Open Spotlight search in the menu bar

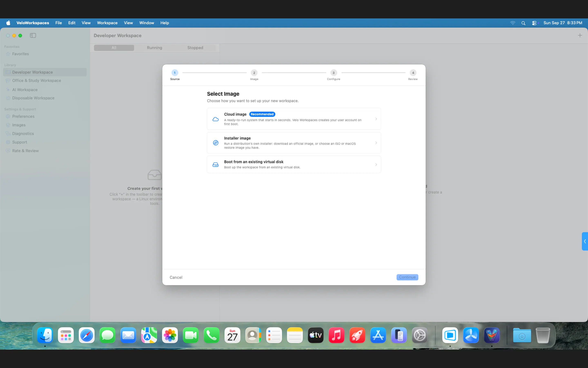(x=523, y=23)
